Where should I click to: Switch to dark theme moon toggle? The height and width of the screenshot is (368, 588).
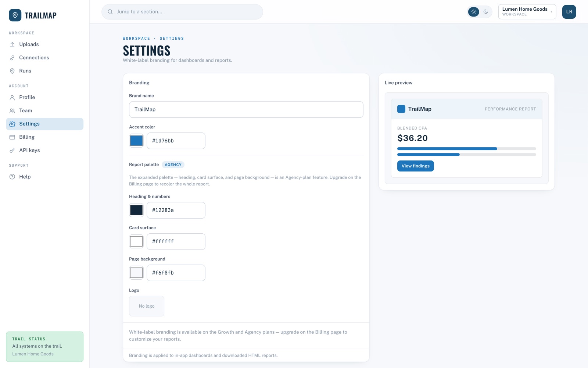point(485,12)
